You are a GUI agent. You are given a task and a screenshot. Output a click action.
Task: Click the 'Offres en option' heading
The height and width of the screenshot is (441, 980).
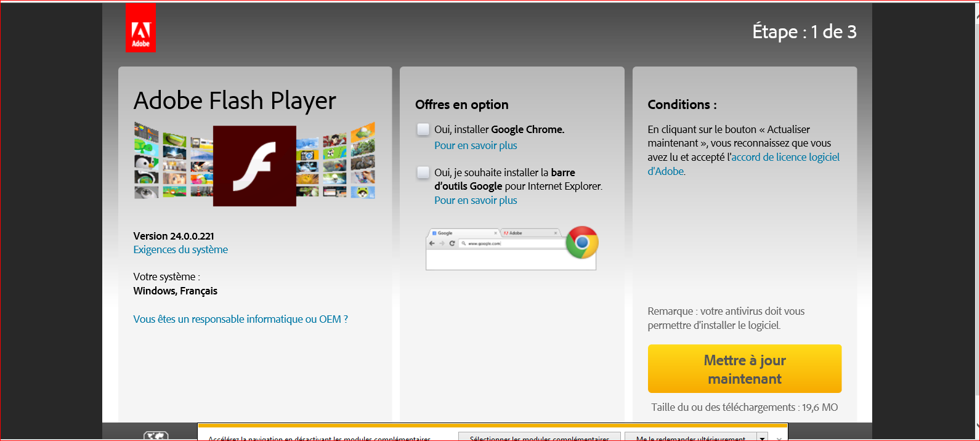pyautogui.click(x=462, y=105)
